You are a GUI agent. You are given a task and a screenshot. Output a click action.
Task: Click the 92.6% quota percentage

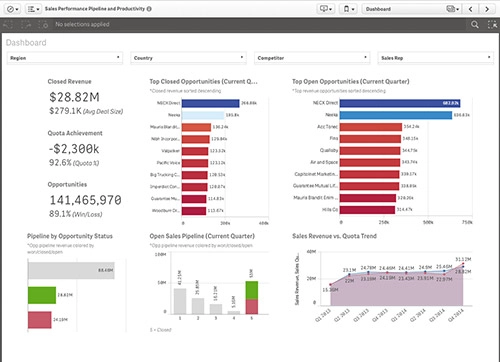[x=60, y=163]
